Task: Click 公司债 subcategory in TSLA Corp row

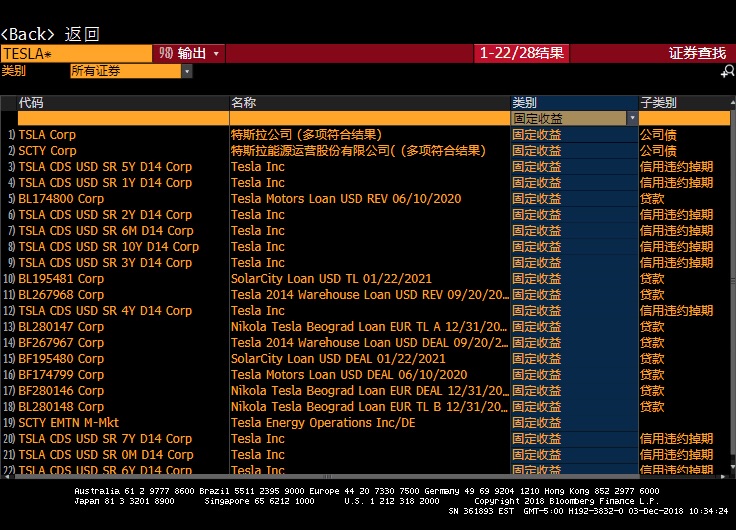Action: pos(658,135)
